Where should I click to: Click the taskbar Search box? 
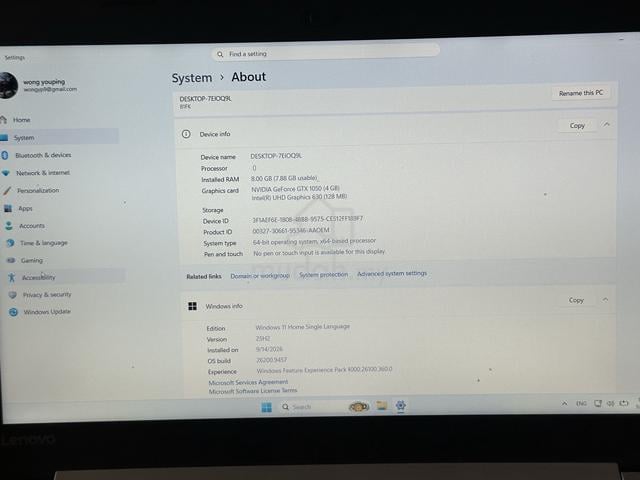pos(311,407)
